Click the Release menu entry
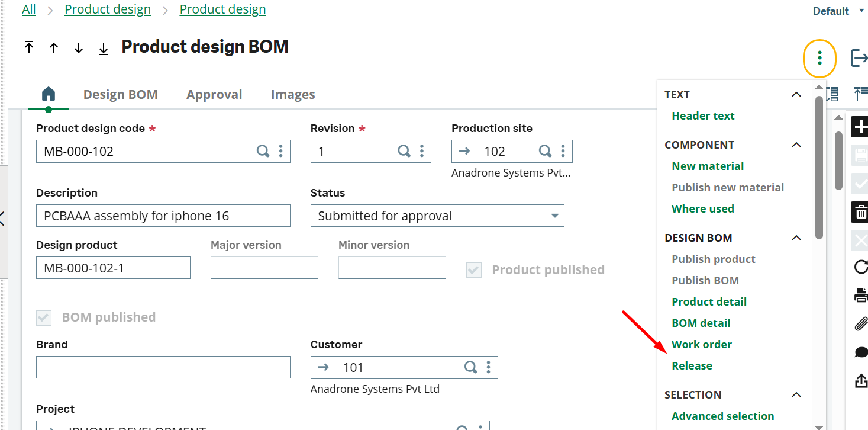This screenshot has width=868, height=430. (692, 365)
